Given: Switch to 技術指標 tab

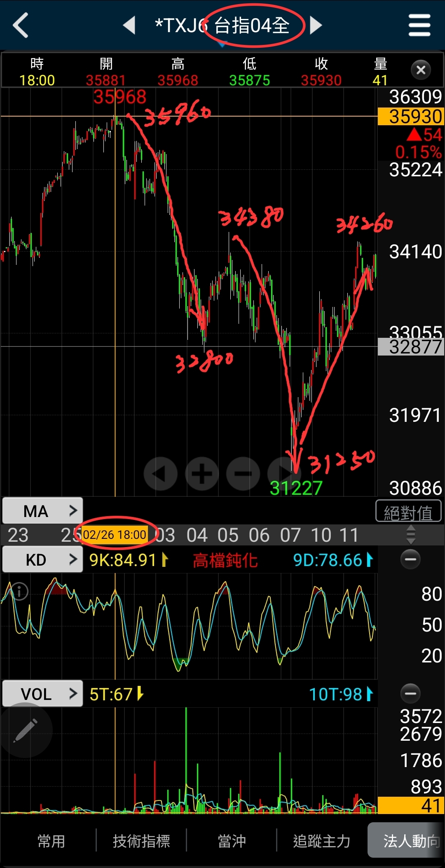Looking at the screenshot, I should point(141,841).
